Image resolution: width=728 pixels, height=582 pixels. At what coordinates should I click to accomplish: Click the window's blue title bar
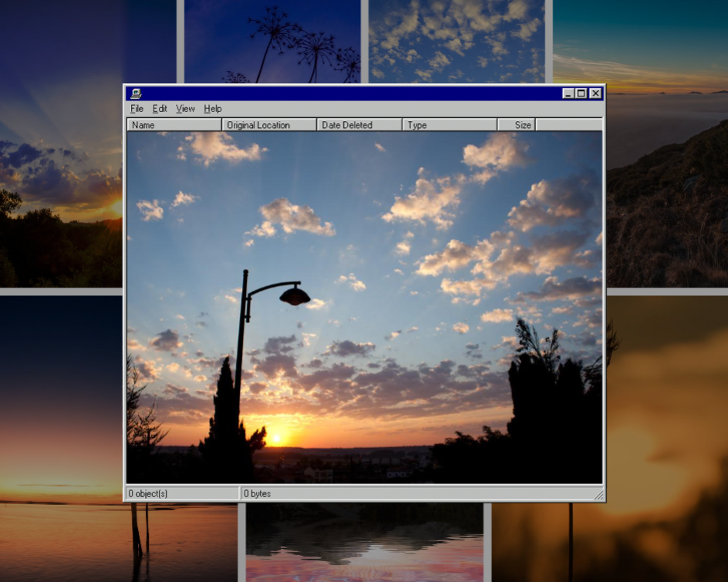347,93
